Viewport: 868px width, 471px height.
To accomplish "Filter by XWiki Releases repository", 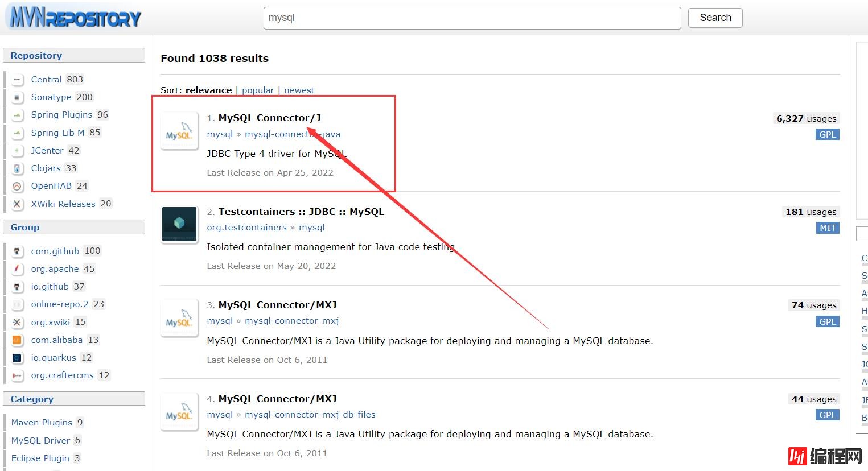I will pyautogui.click(x=63, y=204).
